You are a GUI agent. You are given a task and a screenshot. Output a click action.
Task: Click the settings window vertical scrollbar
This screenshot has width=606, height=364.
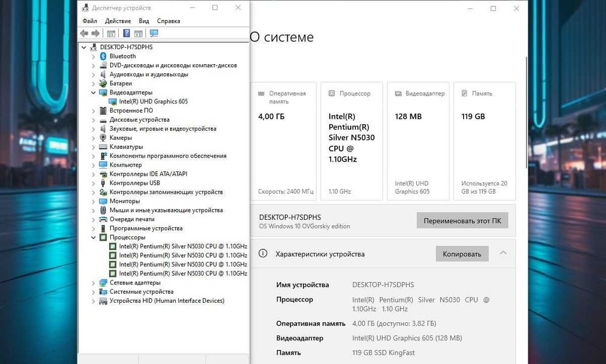click(526, 112)
